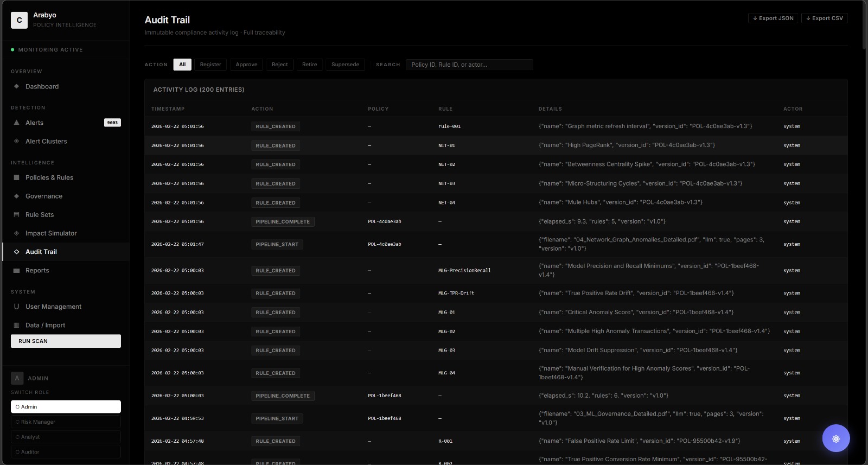Click RULE_CREATED tag in NET-02 row
Image resolution: width=868 pixels, height=465 pixels.
coord(276,164)
